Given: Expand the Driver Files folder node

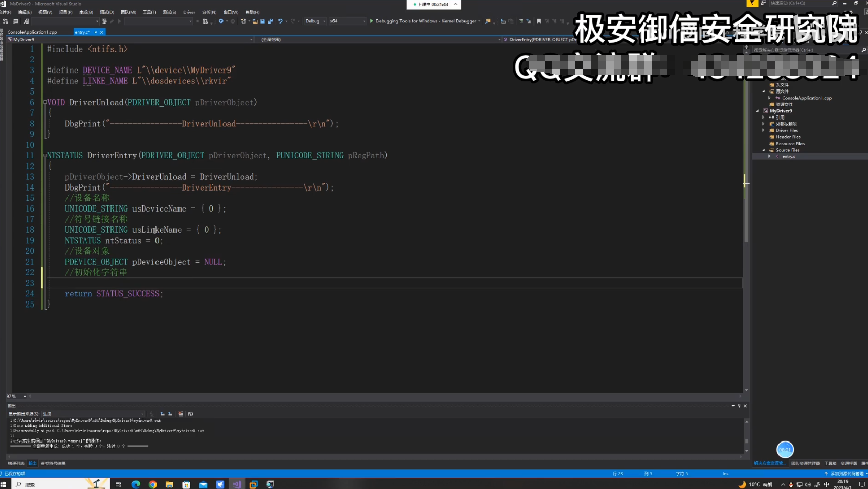Looking at the screenshot, I should tap(763, 130).
